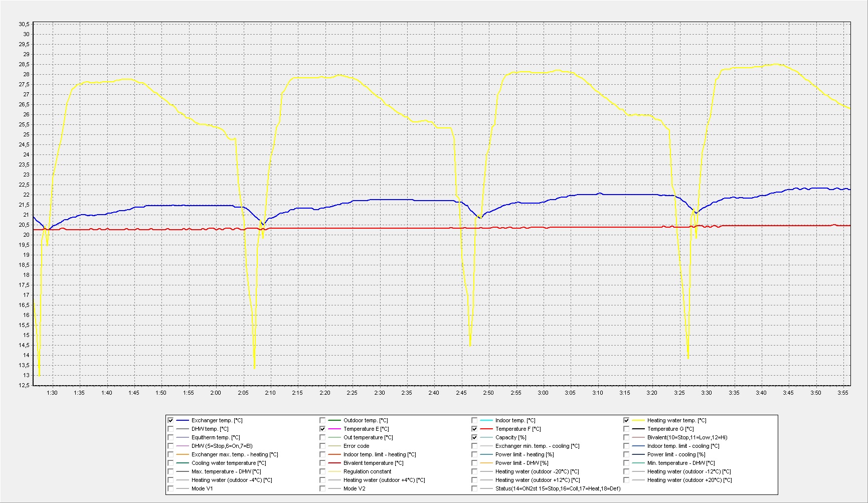Tick the Mode V1 checkbox

tap(170, 488)
